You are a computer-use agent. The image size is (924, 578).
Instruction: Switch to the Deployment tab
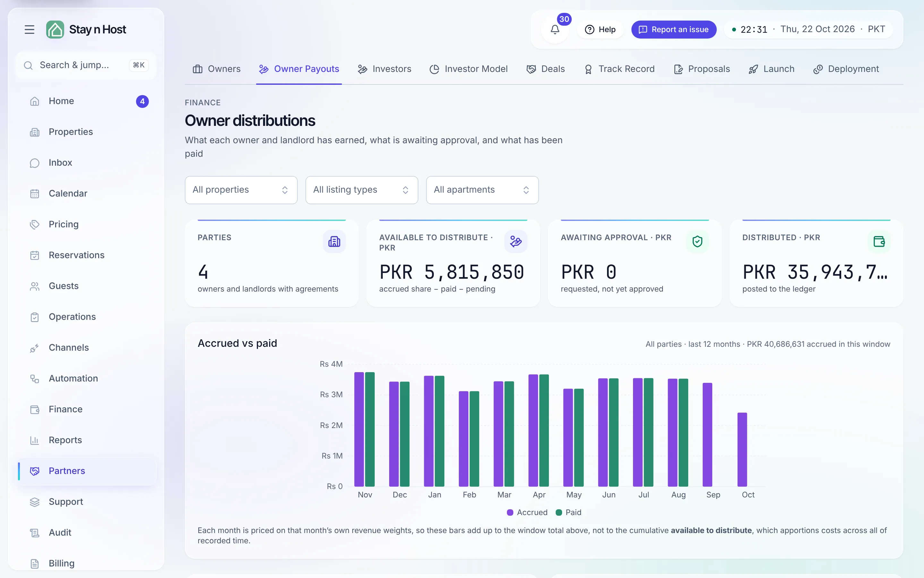(x=846, y=69)
